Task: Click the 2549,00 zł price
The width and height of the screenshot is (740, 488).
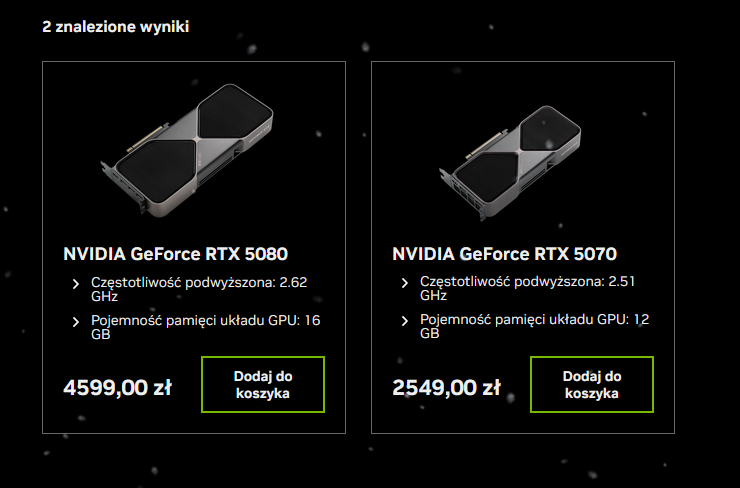Action: pyautogui.click(x=446, y=387)
